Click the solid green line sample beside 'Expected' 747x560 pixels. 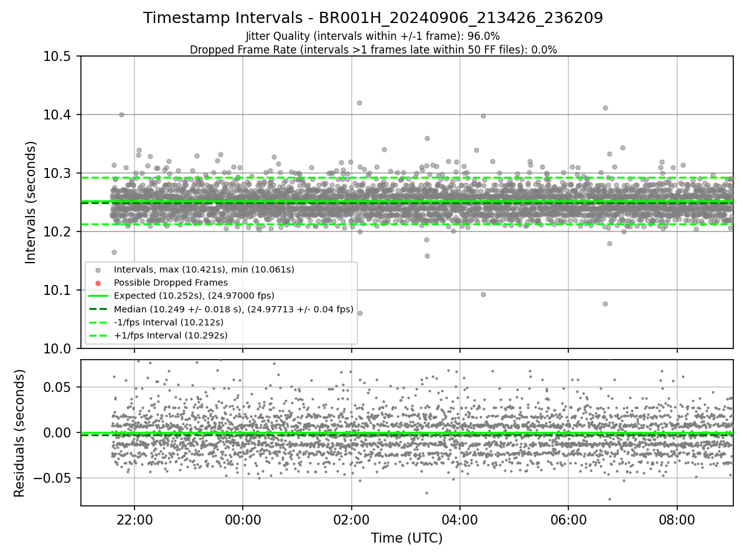coord(98,296)
